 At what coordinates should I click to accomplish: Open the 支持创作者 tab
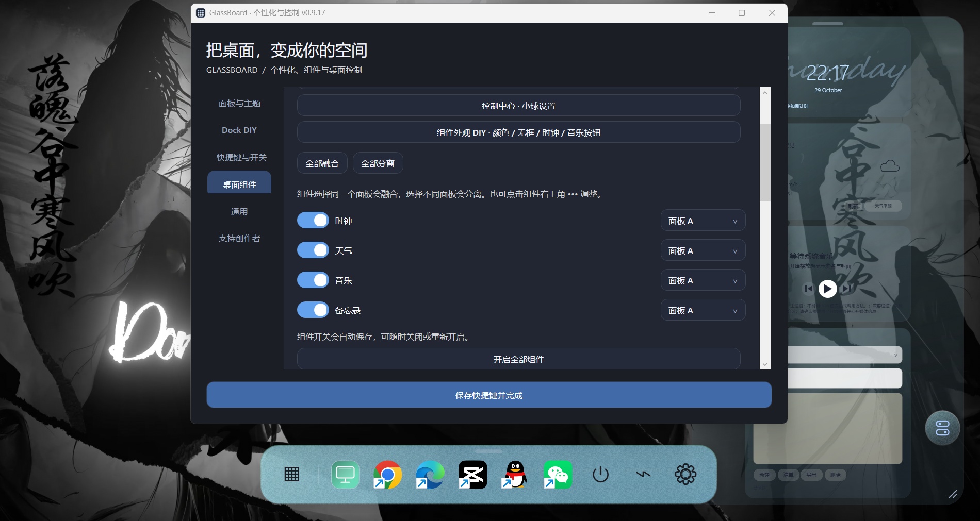[x=239, y=238]
